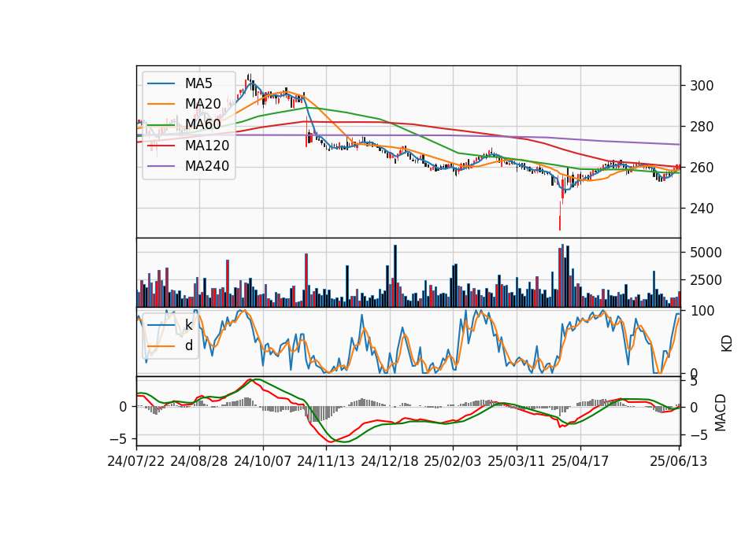Click the 24/08/28 date axis label
This screenshot has width=756, height=543.
(199, 461)
